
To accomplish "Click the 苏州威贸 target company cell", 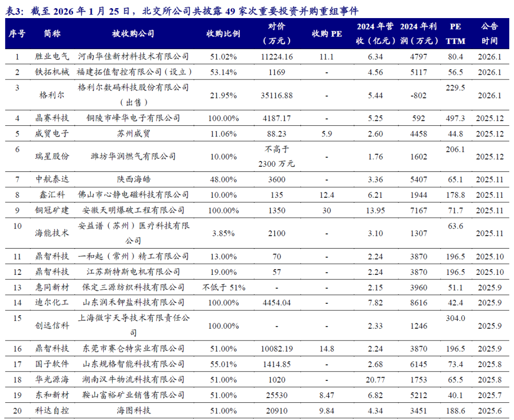I will coord(133,134).
